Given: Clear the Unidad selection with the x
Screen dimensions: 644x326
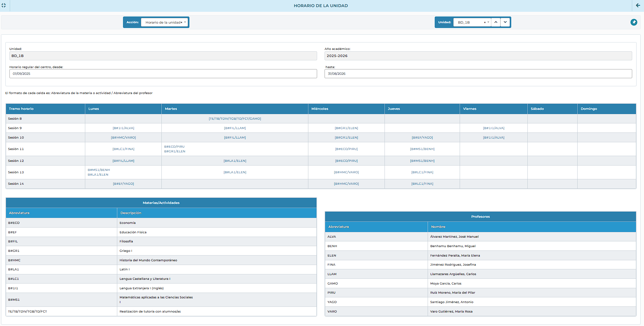Looking at the screenshot, I should [485, 23].
